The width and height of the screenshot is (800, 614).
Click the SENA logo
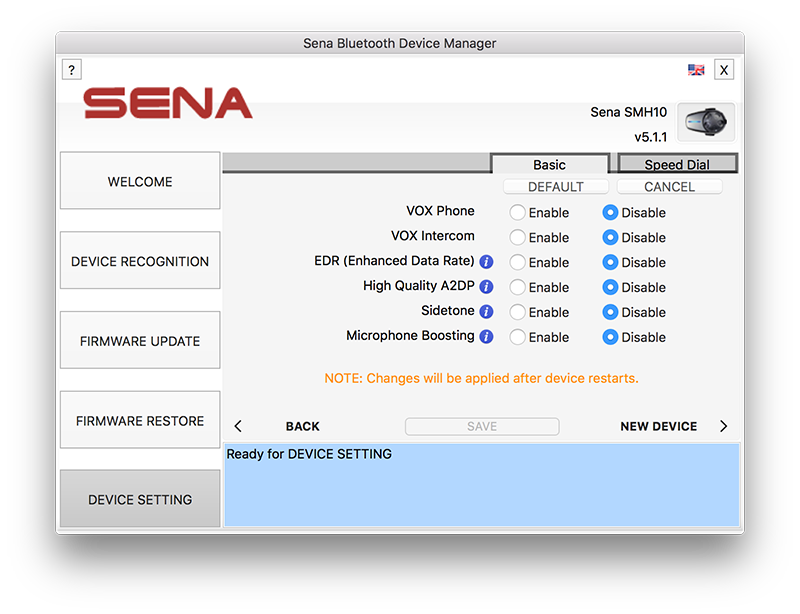coord(168,103)
